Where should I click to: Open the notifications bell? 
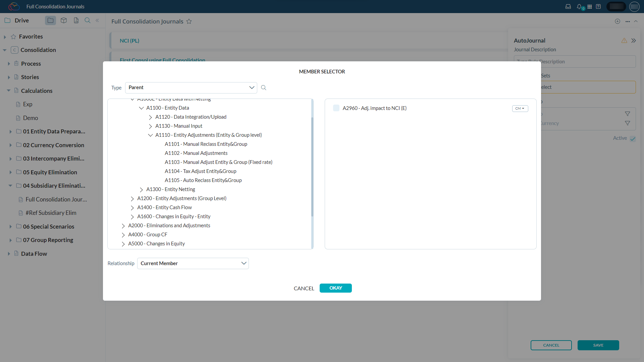[x=579, y=6]
